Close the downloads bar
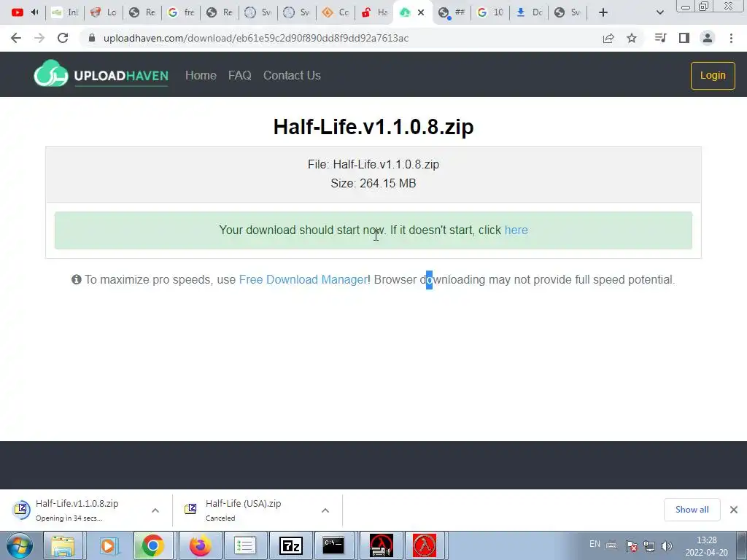Viewport: 747px width, 560px height. click(x=734, y=510)
